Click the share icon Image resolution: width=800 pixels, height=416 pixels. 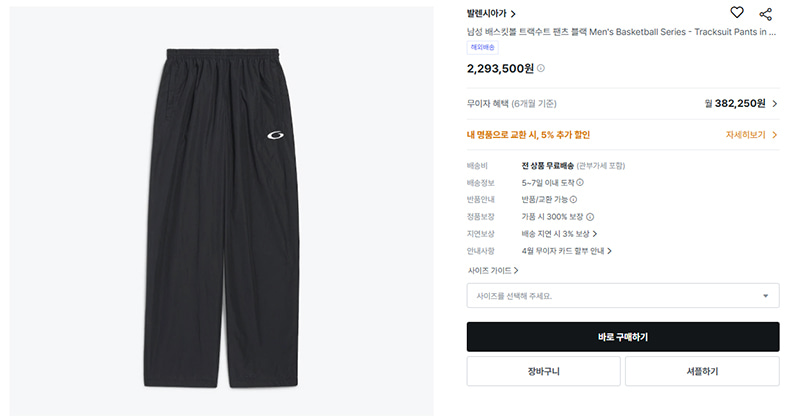(766, 13)
